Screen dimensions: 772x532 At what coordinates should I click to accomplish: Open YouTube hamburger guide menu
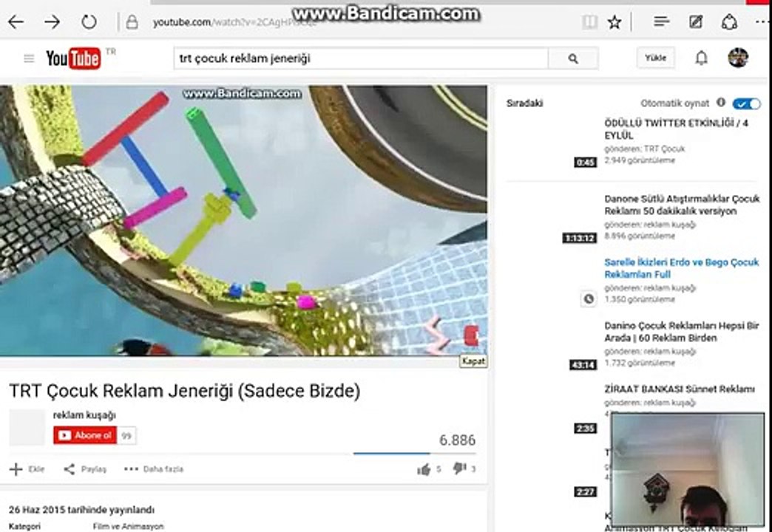click(x=29, y=58)
